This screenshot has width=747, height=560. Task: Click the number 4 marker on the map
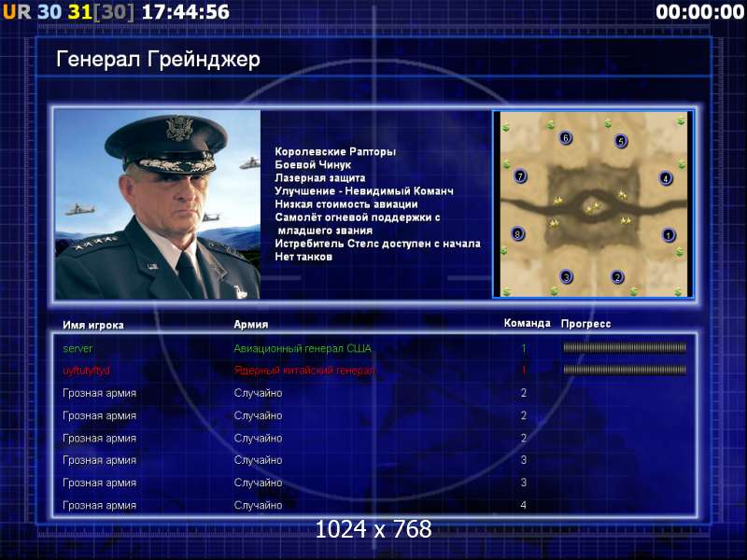[x=666, y=178]
